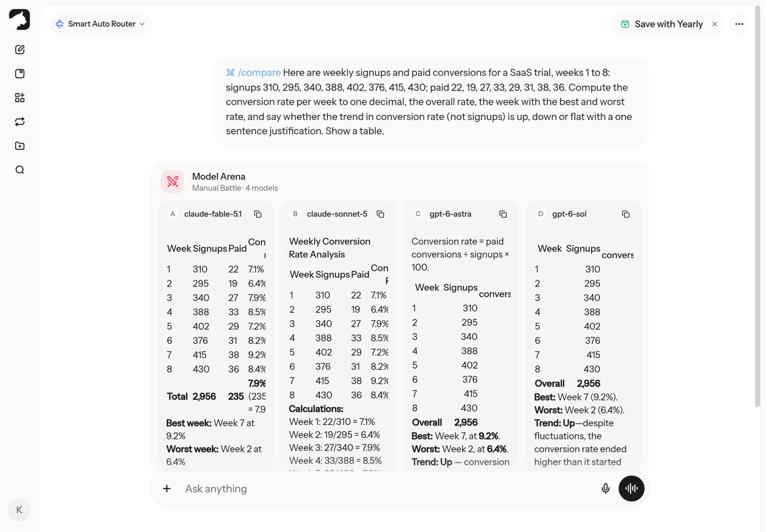Click the 'Total' row label in card A
This screenshot has height=532, width=766.
click(x=177, y=396)
